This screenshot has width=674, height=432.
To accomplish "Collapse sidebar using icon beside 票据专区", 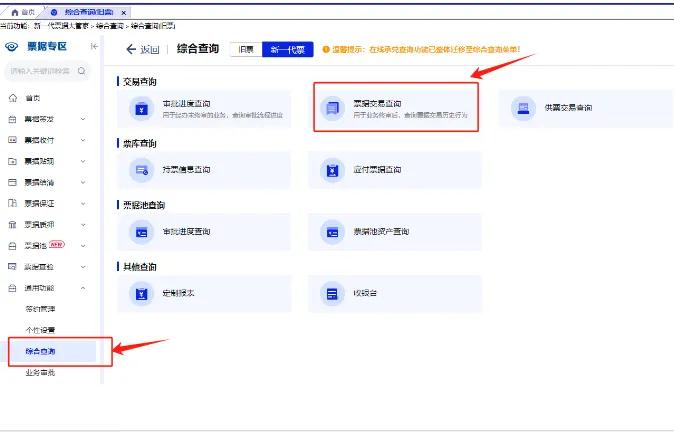I will [x=94, y=47].
